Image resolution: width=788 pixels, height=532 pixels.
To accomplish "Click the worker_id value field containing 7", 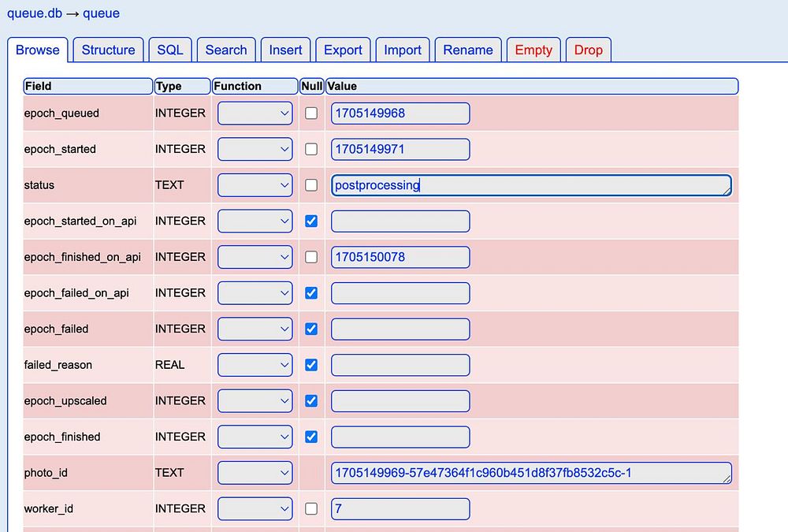I will click(x=400, y=509).
